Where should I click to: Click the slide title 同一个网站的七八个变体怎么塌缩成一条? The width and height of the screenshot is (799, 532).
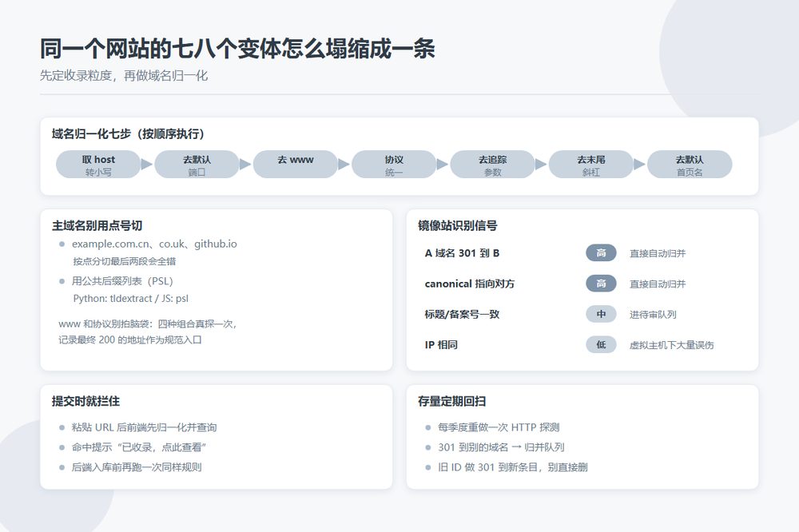[x=237, y=49]
